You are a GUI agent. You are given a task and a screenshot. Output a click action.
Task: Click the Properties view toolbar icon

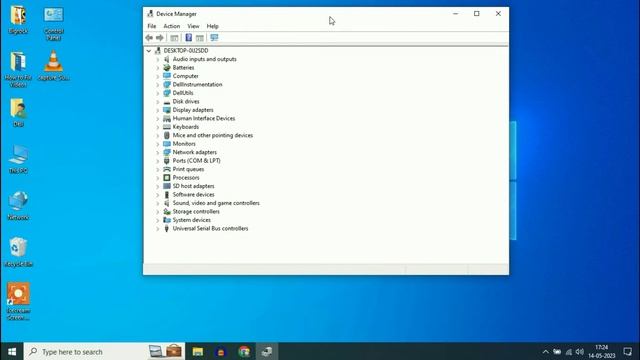[x=200, y=38]
